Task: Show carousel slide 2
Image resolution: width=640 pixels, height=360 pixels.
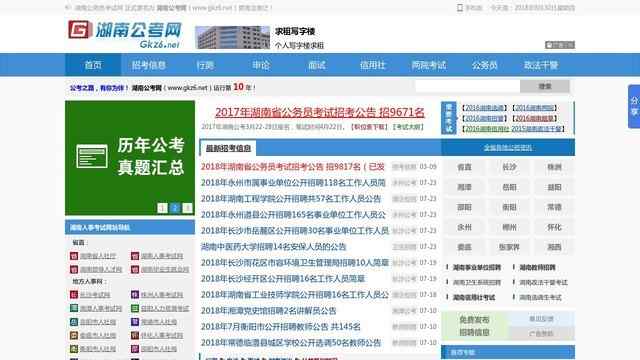Action: tap(175, 208)
